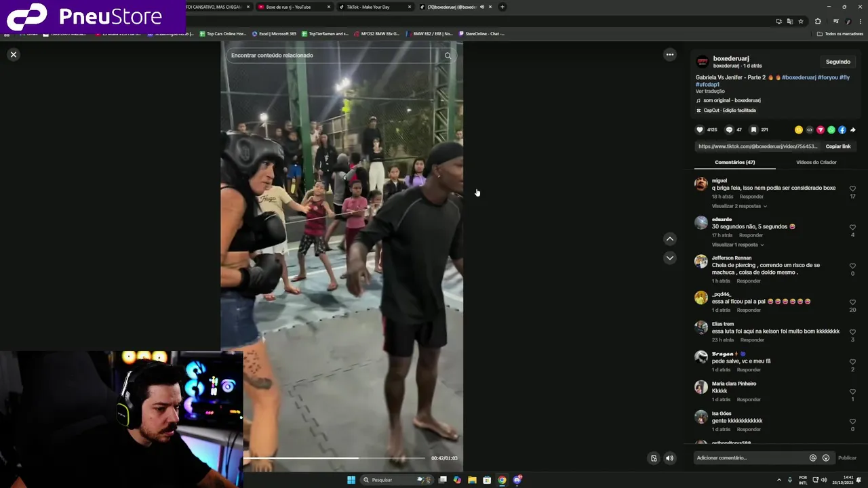Click the 'Copiar link' button
The image size is (868, 488).
pyautogui.click(x=837, y=146)
